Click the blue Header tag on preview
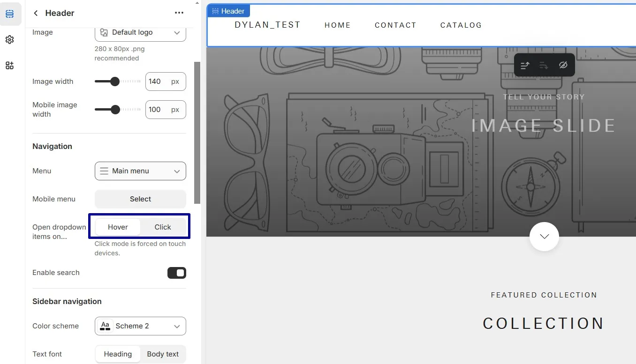 click(228, 11)
